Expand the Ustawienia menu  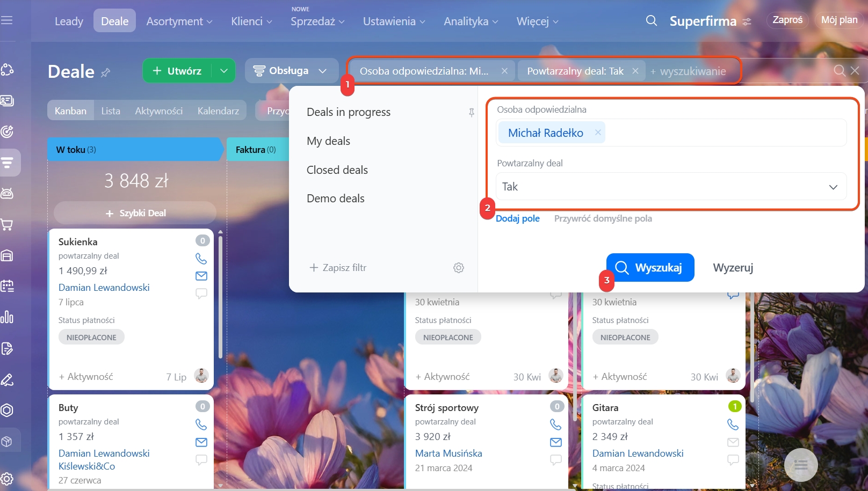click(394, 21)
